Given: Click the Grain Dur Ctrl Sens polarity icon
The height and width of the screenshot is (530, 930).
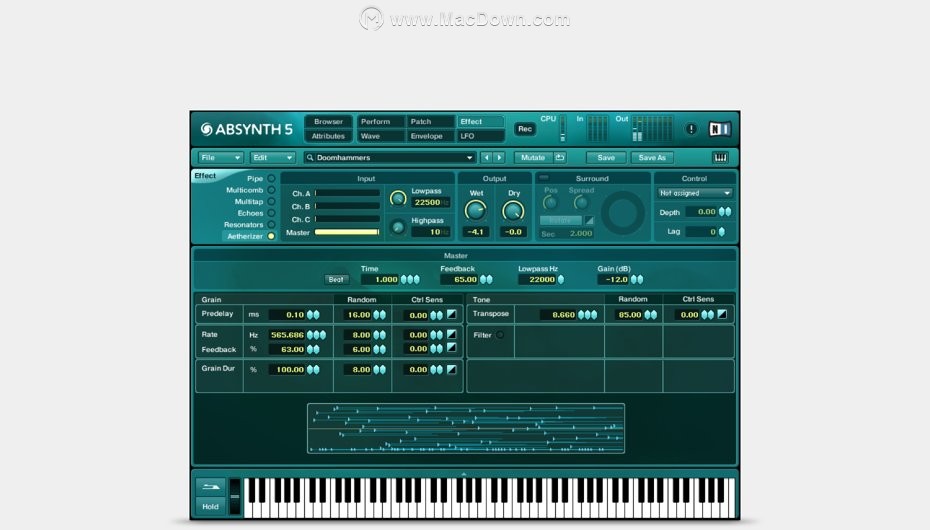Looking at the screenshot, I should point(451,369).
